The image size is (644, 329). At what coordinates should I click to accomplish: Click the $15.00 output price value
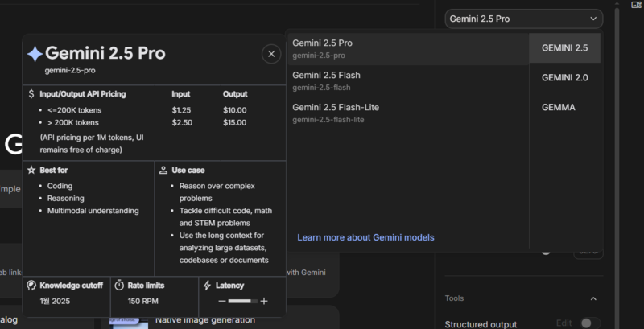tap(235, 122)
